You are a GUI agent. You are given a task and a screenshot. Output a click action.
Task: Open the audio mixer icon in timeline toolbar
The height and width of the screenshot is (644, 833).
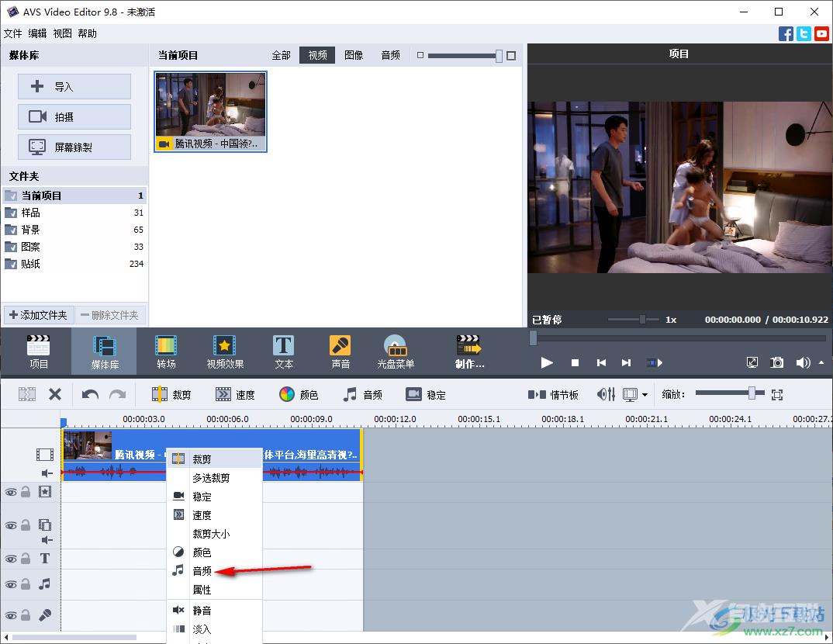click(606, 394)
